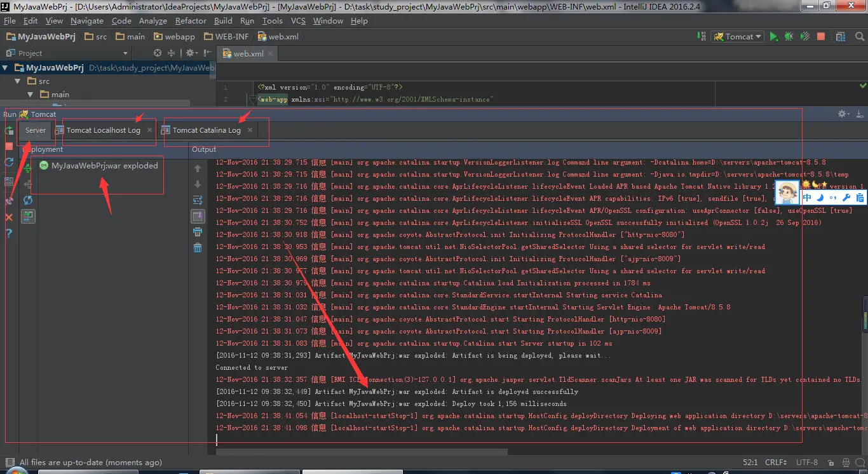This screenshot has width=868, height=474.
Task: Stop Tomcat using Run panel red square
Action: click(9, 146)
